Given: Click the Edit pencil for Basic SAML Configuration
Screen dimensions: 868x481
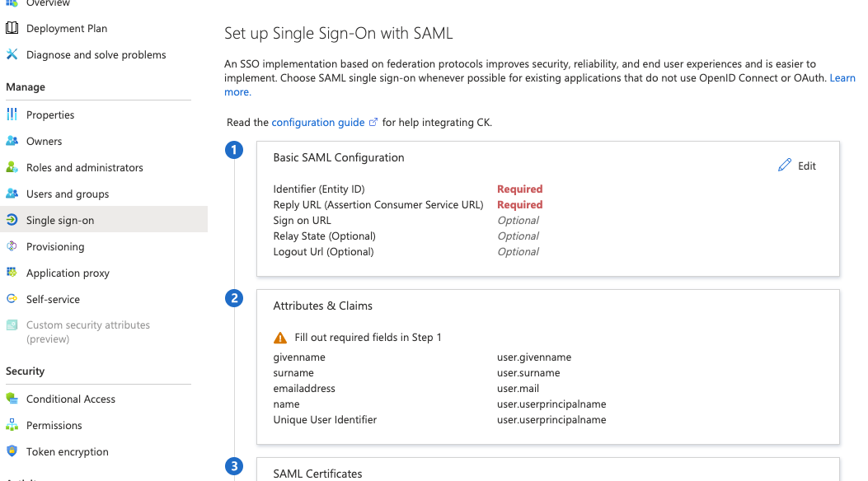Looking at the screenshot, I should (x=786, y=165).
